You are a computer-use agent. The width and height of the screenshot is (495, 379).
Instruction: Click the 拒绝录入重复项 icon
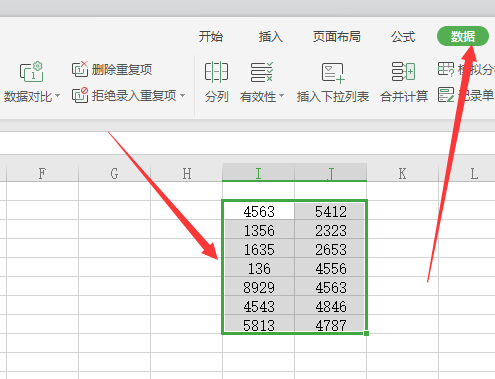point(80,95)
